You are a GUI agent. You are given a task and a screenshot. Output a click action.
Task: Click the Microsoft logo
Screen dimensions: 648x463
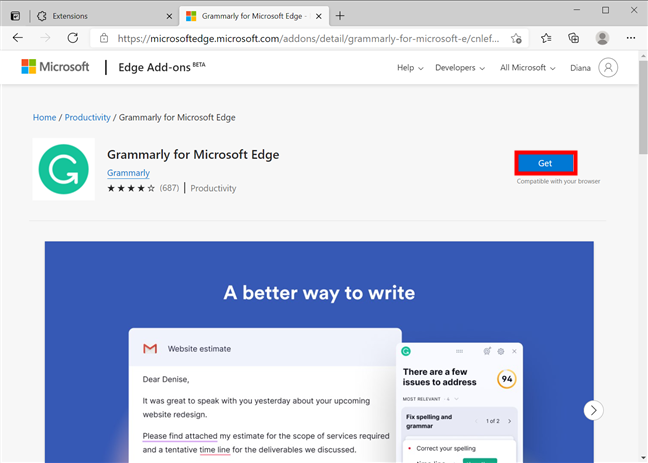55,67
